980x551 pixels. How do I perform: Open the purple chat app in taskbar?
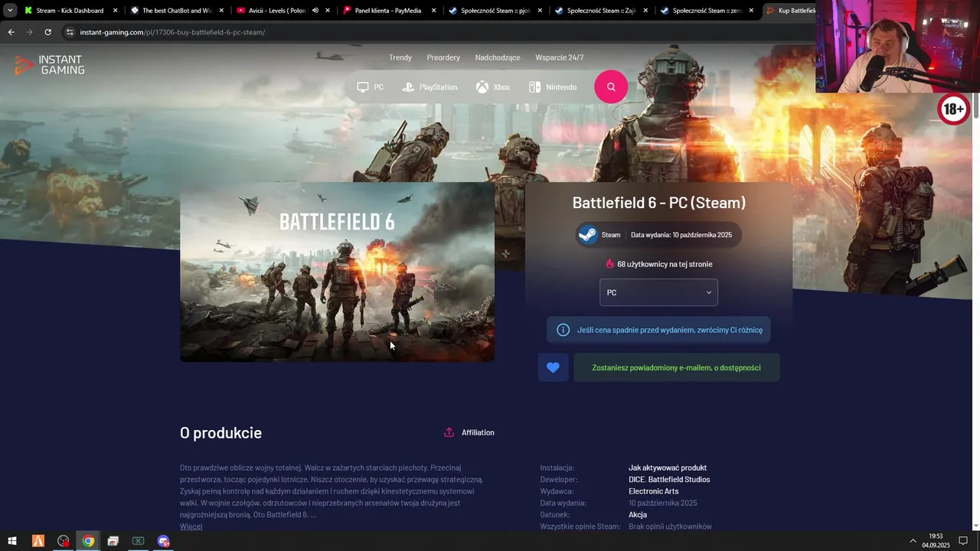click(163, 541)
